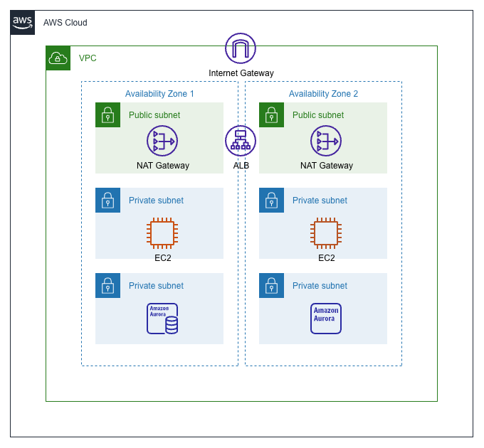Click NAT Gateway label in Zone 1
Viewport: 484px width, 448px height.
pos(163,166)
